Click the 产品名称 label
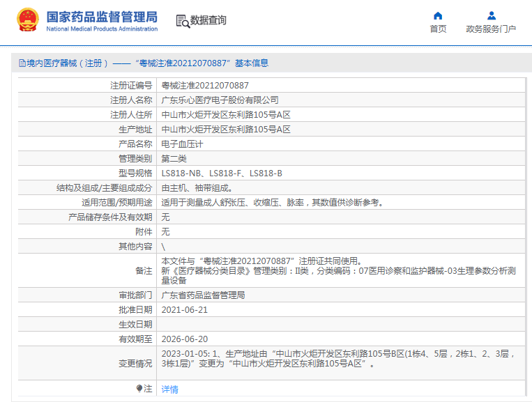The height and width of the screenshot is (402, 532). point(135,144)
